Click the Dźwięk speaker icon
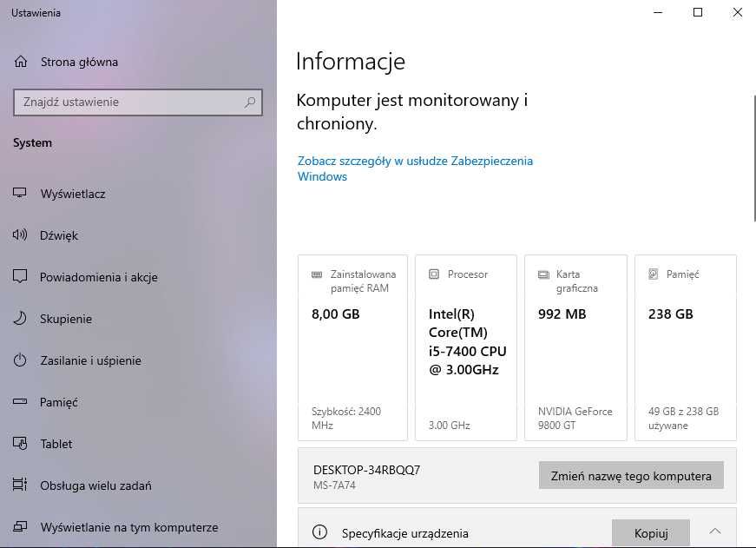Screen dimensions: 756x548 [x=20, y=235]
